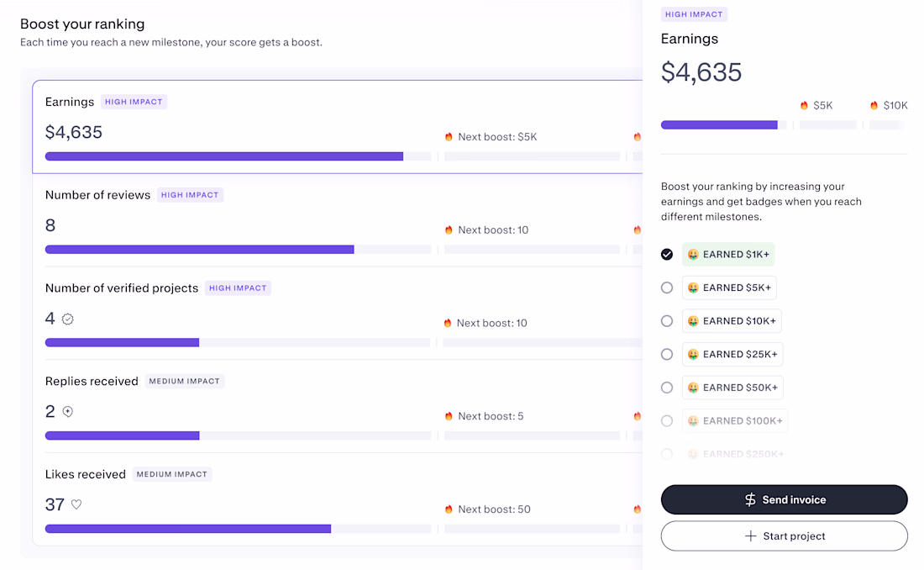Select the Earned $25K+ radio circle
The width and height of the screenshot is (924, 570).
point(667,355)
